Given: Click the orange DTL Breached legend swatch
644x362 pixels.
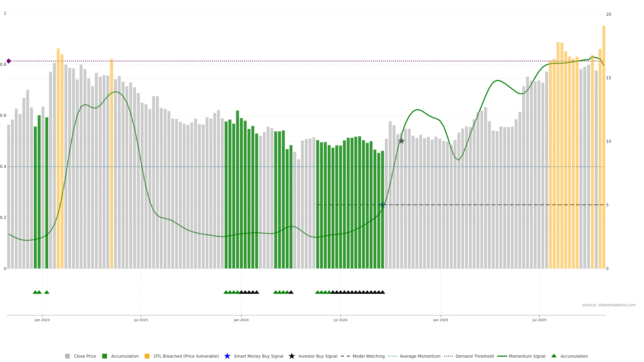Looking at the screenshot, I should (147, 356).
